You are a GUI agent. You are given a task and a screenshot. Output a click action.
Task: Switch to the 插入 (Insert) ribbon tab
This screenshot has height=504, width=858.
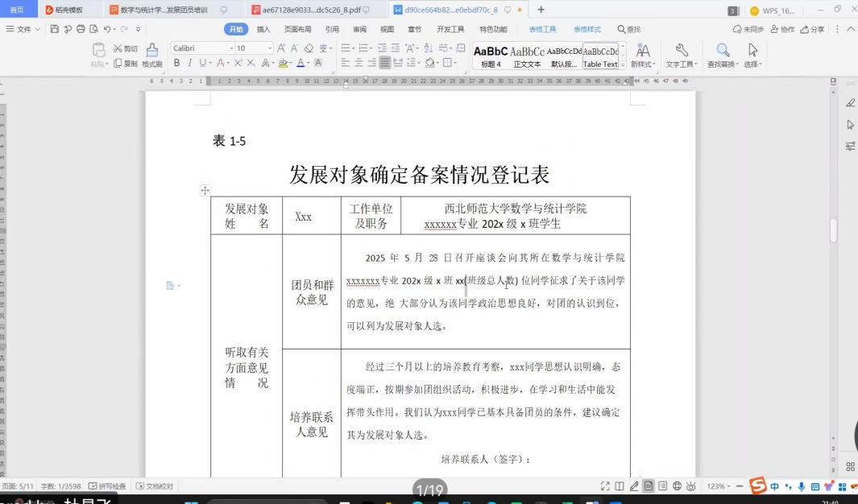point(263,30)
